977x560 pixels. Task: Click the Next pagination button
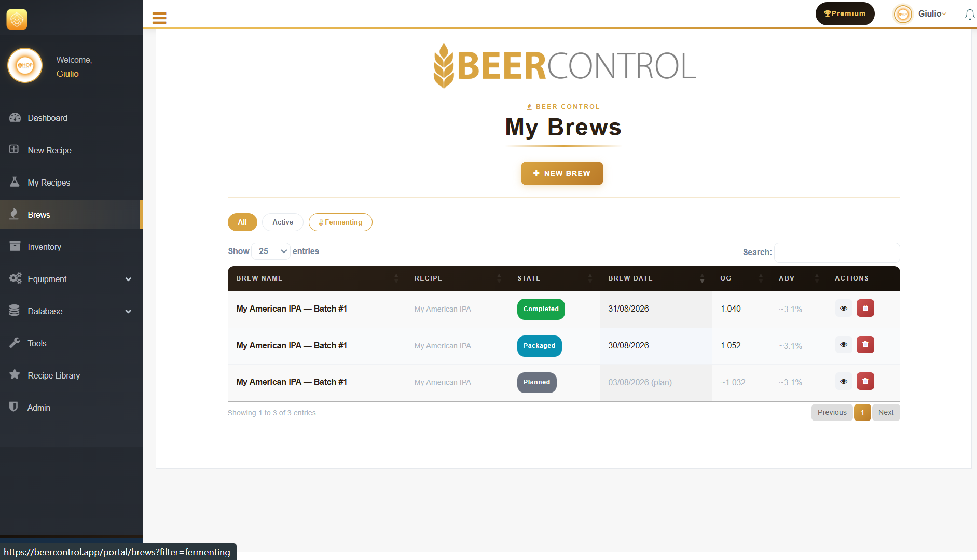[886, 412]
